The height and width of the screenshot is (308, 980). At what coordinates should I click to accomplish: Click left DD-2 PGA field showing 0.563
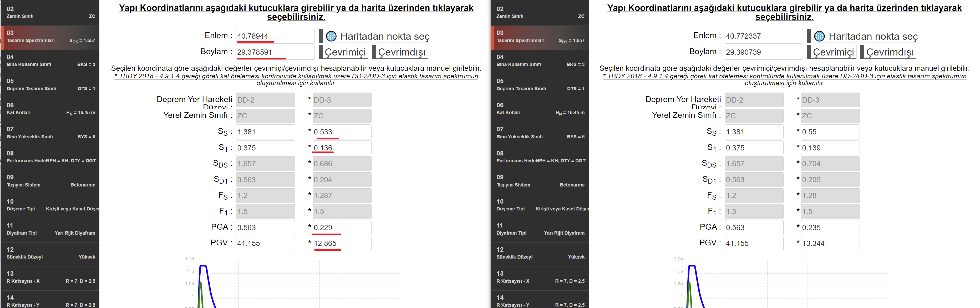click(x=266, y=228)
